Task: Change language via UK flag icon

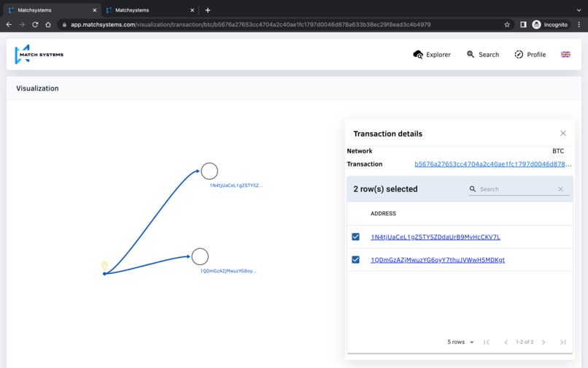Action: click(x=565, y=55)
